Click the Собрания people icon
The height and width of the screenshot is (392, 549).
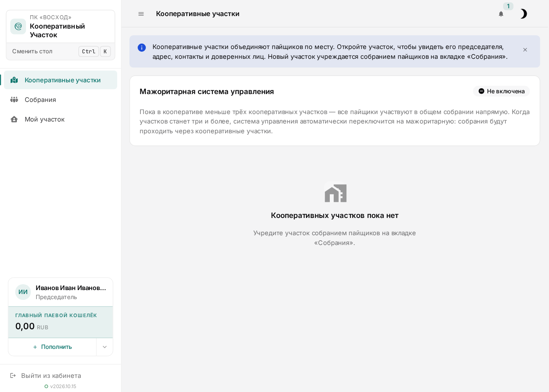[14, 100]
